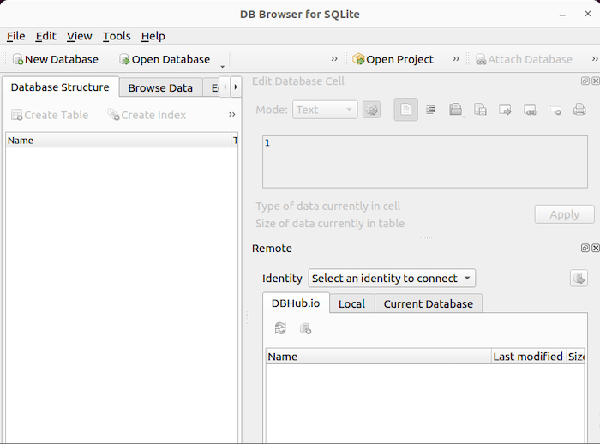Float the Remote panel
The height and width of the screenshot is (444, 600).
click(x=585, y=248)
